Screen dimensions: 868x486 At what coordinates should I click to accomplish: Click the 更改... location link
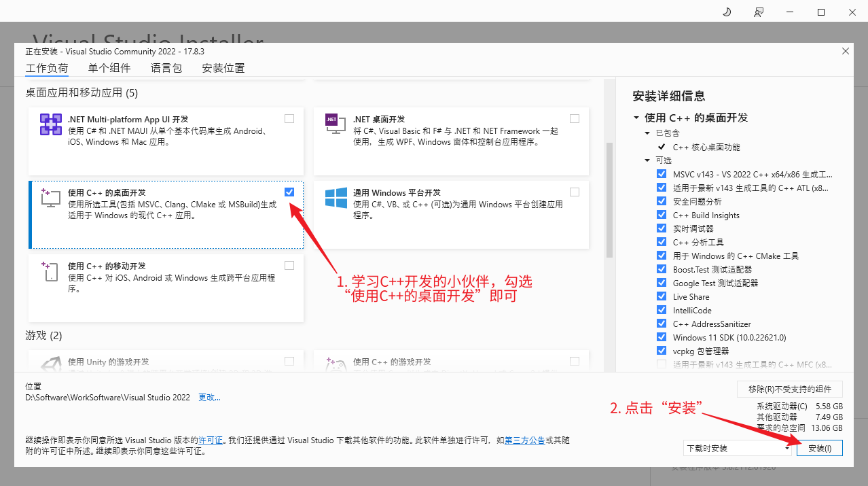[x=209, y=397]
